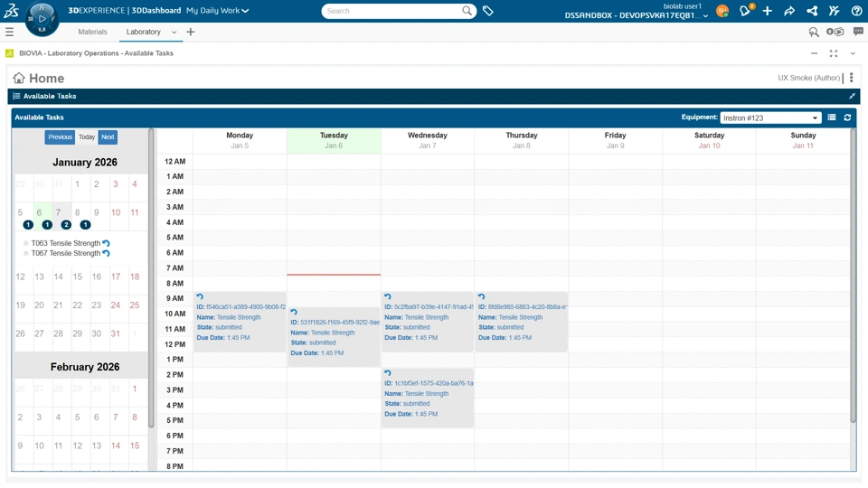Click undo icon next to T067 Tensile Strength

pyautogui.click(x=107, y=253)
